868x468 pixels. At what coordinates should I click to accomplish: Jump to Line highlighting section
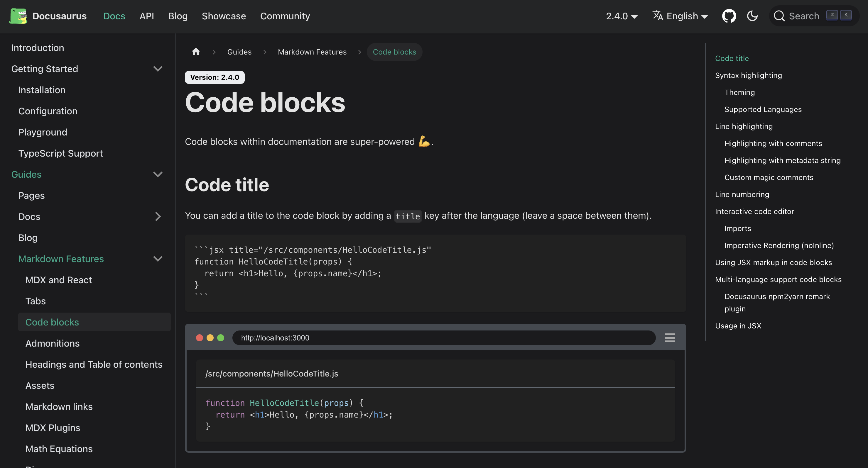[744, 126]
